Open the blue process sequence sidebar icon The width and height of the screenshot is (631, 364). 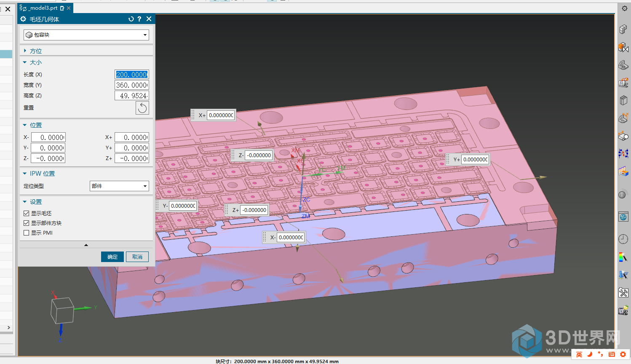click(x=623, y=153)
